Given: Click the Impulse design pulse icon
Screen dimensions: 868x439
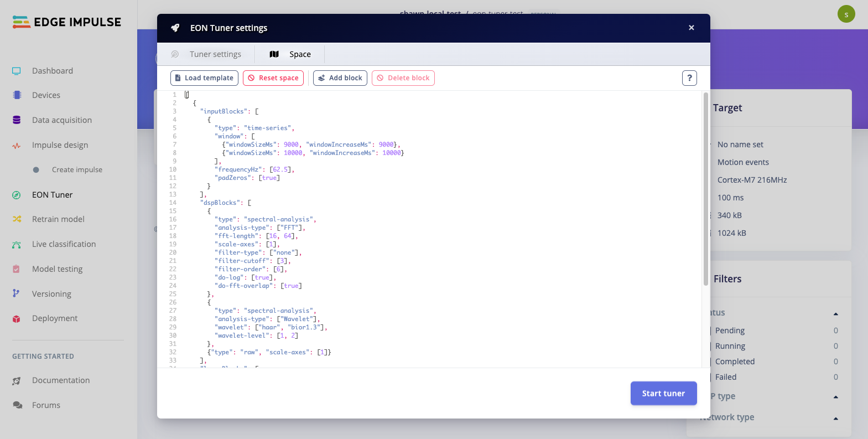Looking at the screenshot, I should (17, 146).
